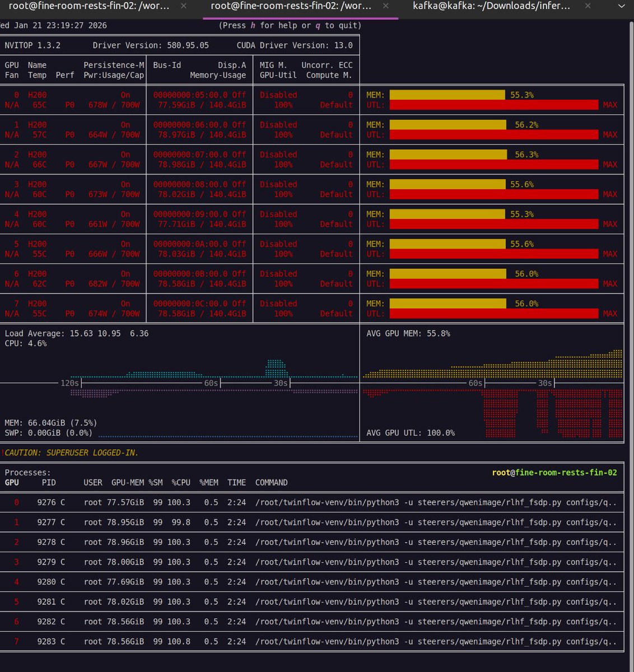The image size is (634, 672).
Task: Close the first terminal tab
Action: 184,6
